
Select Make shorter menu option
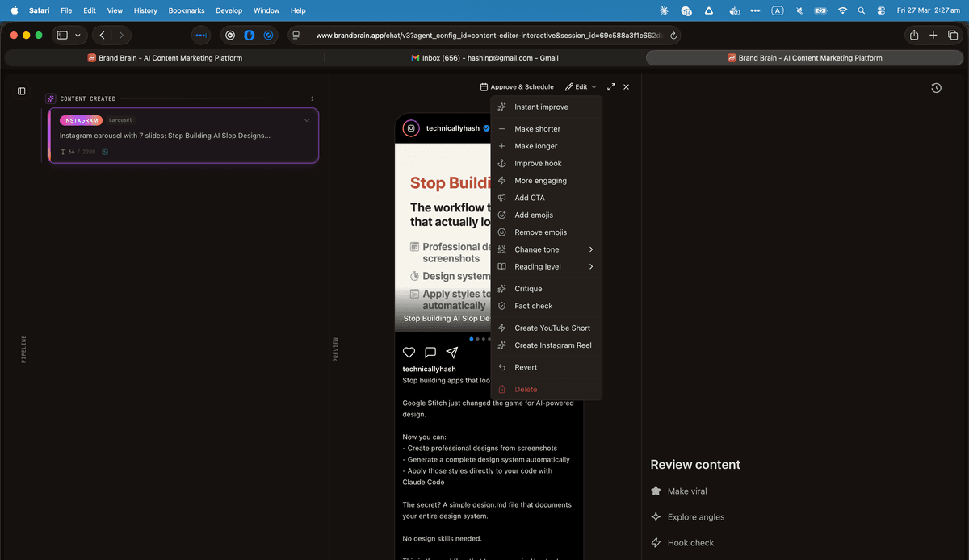[546, 129]
